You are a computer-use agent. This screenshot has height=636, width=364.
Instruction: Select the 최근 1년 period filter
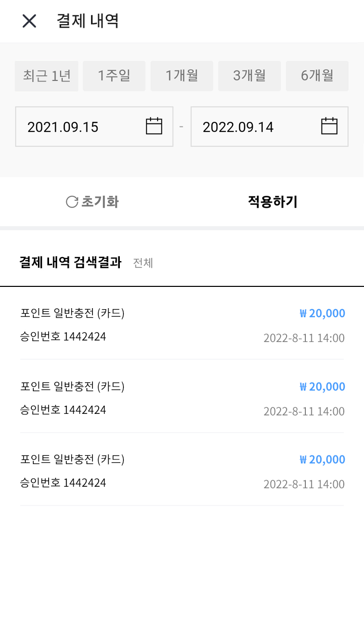pyautogui.click(x=47, y=76)
